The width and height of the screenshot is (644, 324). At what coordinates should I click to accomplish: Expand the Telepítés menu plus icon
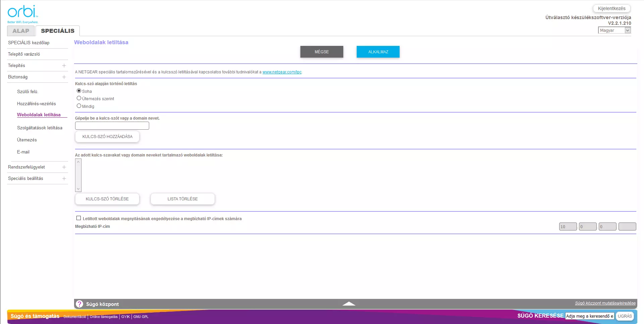[x=64, y=66]
